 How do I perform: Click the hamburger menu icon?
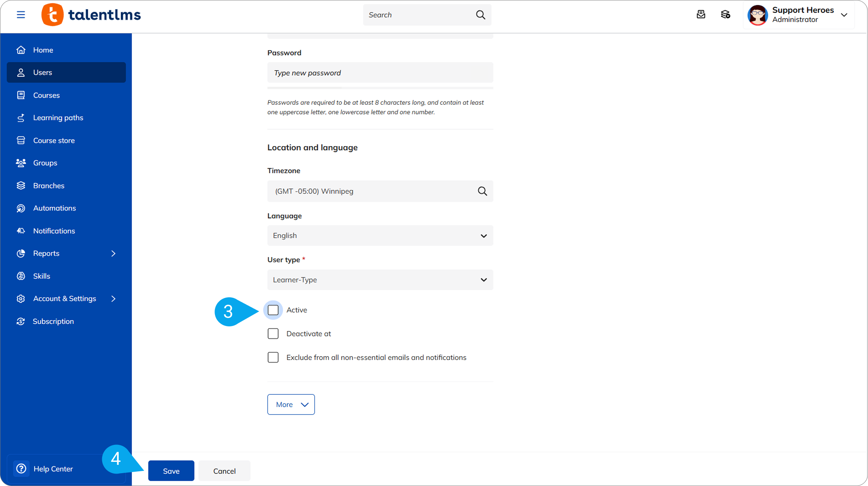(x=21, y=15)
